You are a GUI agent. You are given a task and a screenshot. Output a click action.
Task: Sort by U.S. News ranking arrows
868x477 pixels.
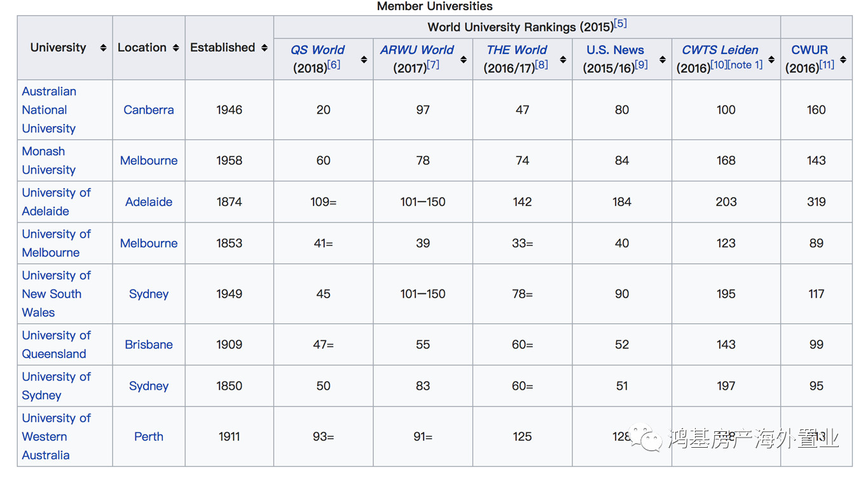(663, 59)
